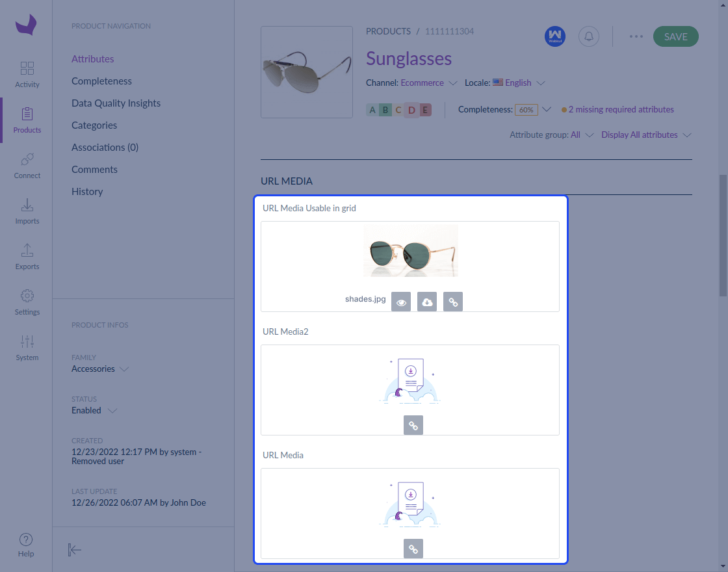Click the 60% completeness badge

(526, 110)
